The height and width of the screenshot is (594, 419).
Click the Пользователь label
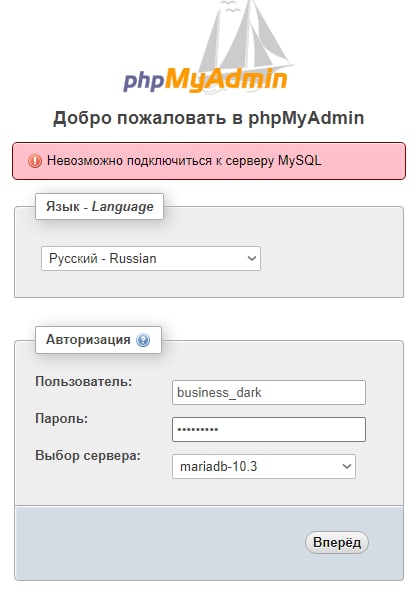[84, 381]
